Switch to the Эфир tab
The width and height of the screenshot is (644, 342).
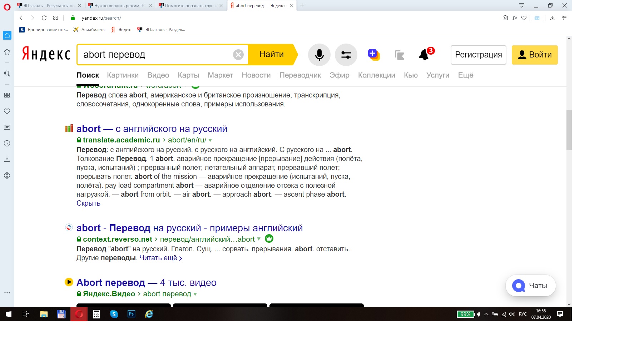click(x=340, y=75)
